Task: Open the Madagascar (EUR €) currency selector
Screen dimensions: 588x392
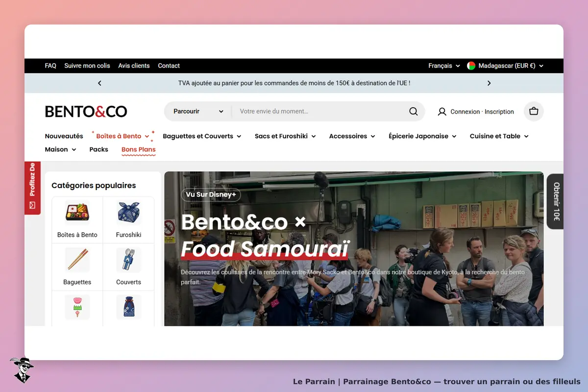Action: pyautogui.click(x=506, y=66)
